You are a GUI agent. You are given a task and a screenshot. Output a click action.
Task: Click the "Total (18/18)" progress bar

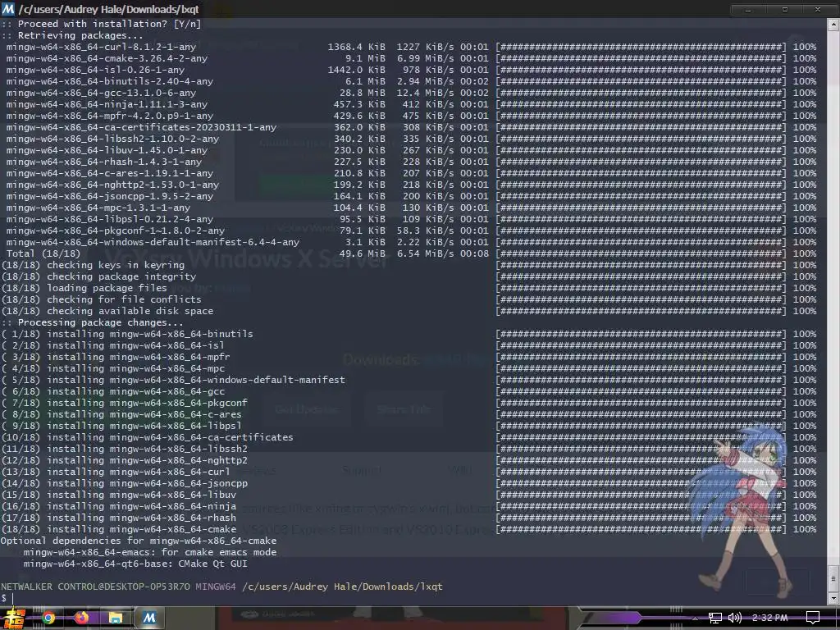[641, 253]
